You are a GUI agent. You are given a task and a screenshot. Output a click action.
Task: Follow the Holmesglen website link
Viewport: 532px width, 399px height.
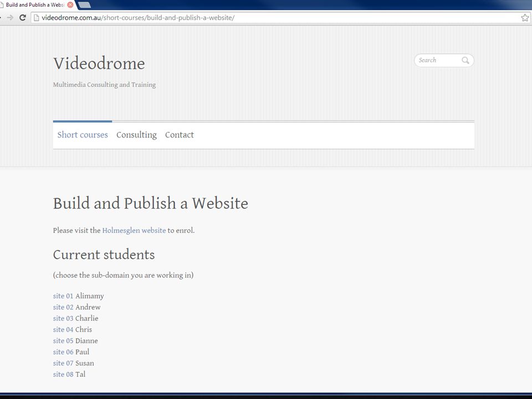(x=134, y=231)
